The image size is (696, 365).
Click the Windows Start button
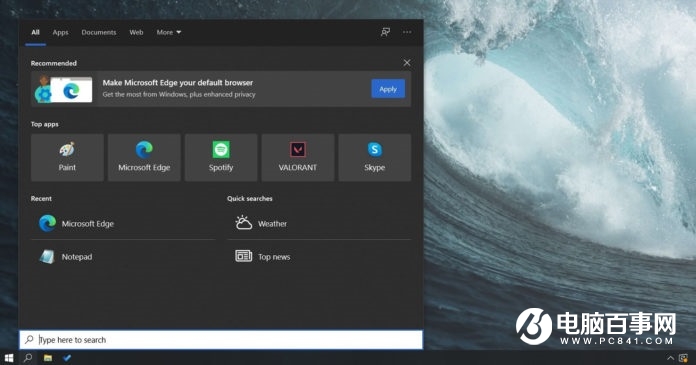[x=9, y=357]
